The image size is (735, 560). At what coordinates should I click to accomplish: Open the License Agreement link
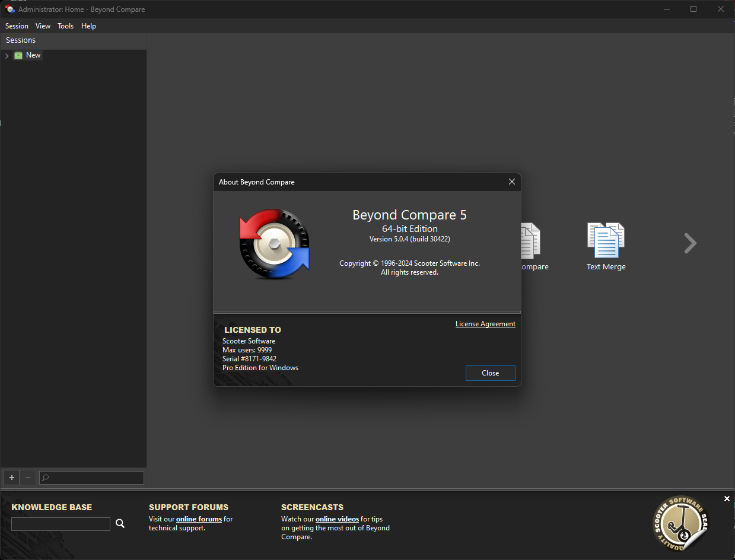pos(485,324)
